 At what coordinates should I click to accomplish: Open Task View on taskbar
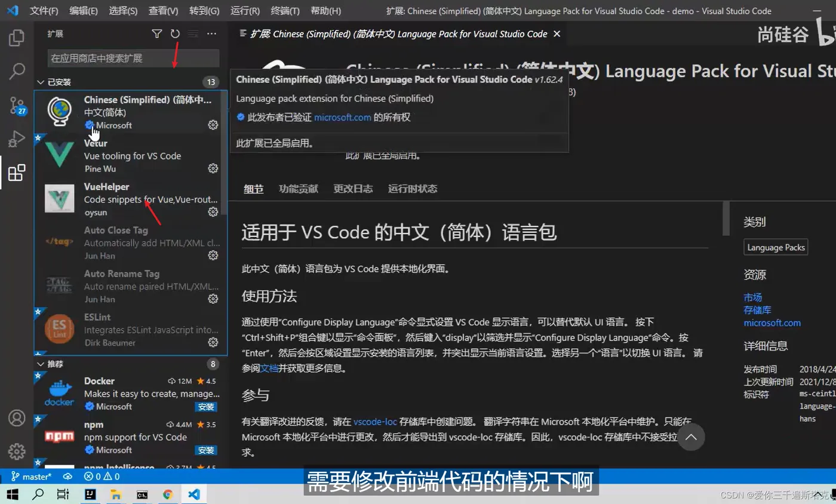[63, 494]
